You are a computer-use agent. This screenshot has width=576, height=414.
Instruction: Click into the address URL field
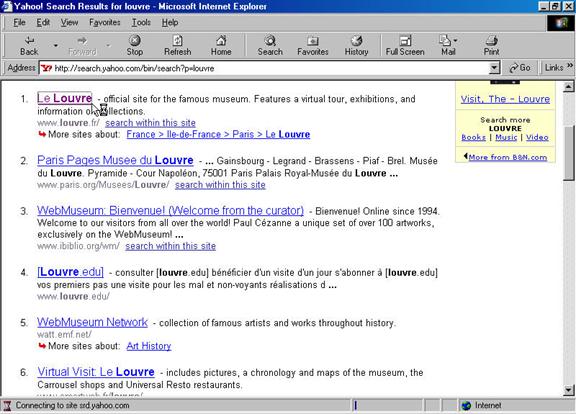click(271, 68)
